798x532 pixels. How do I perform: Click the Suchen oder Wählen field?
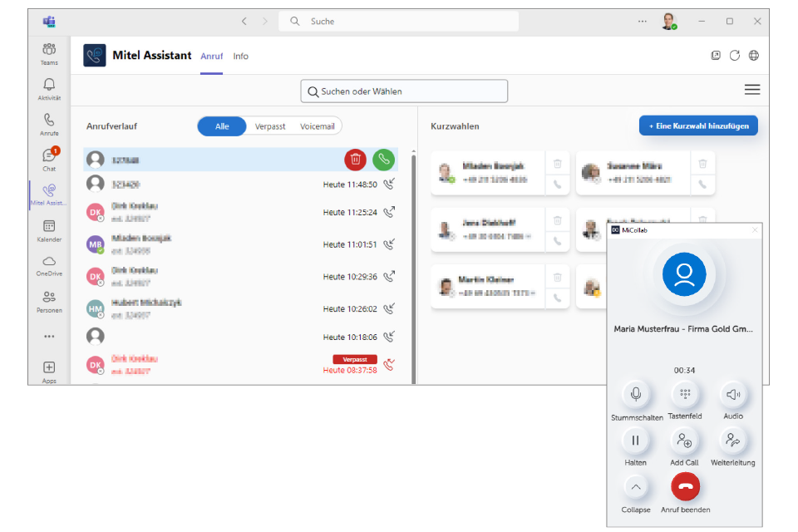tap(404, 91)
